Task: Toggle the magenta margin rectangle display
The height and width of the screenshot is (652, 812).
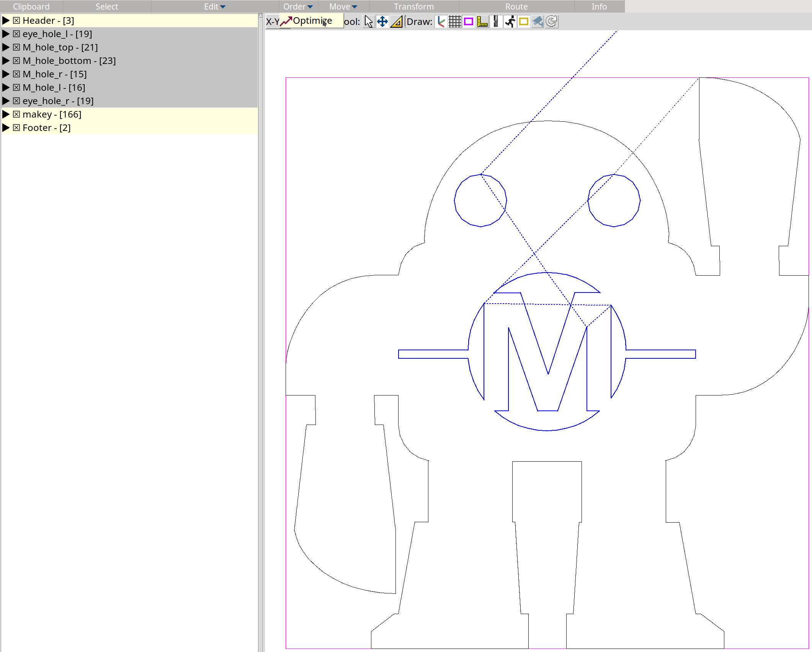Action: tap(469, 22)
